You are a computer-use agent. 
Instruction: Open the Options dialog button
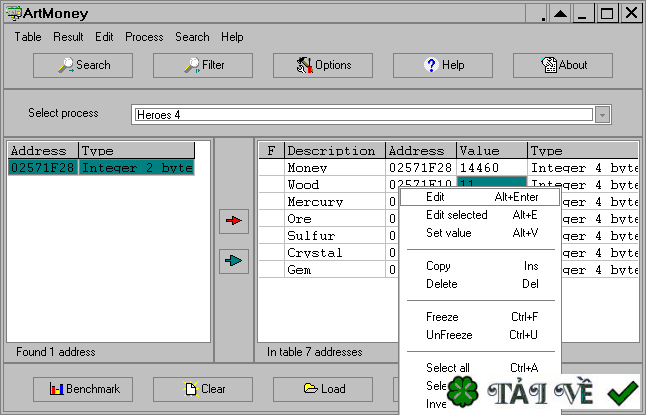[323, 65]
